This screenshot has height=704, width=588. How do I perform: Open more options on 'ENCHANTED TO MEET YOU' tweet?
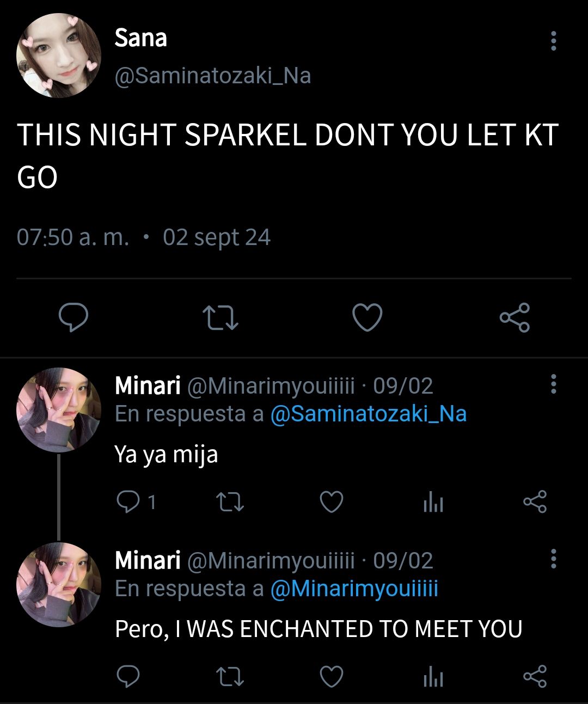[x=553, y=559]
